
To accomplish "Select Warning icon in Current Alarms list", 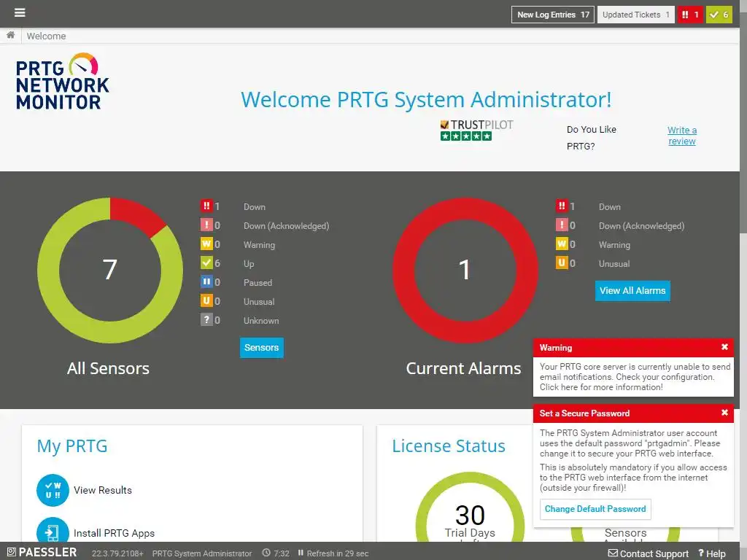I will click(562, 244).
